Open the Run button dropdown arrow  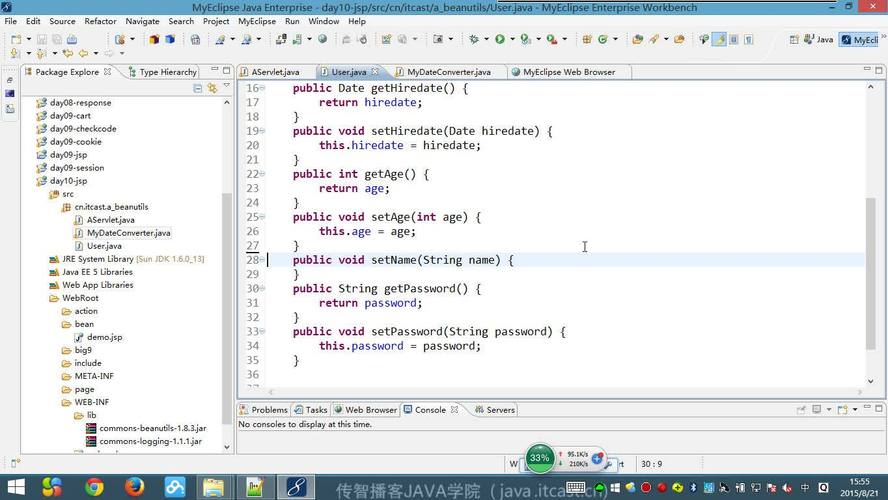(x=512, y=40)
